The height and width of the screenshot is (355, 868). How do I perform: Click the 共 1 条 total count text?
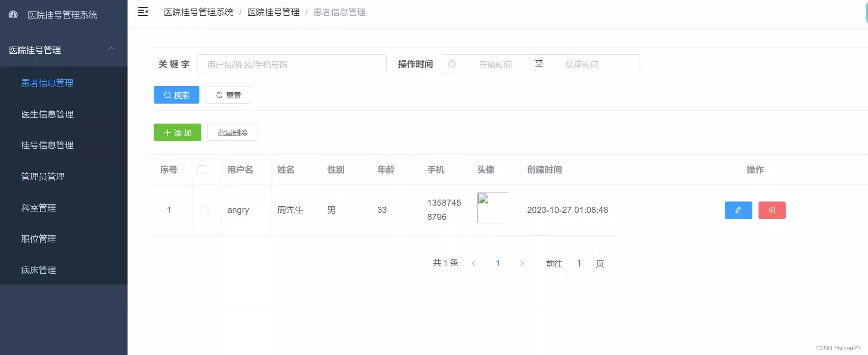tap(445, 263)
